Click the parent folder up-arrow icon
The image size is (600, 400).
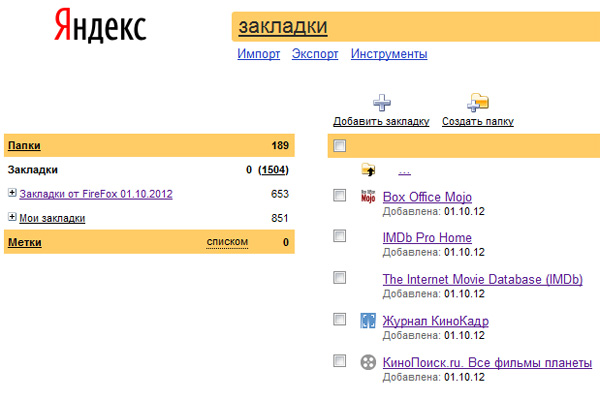tap(367, 170)
